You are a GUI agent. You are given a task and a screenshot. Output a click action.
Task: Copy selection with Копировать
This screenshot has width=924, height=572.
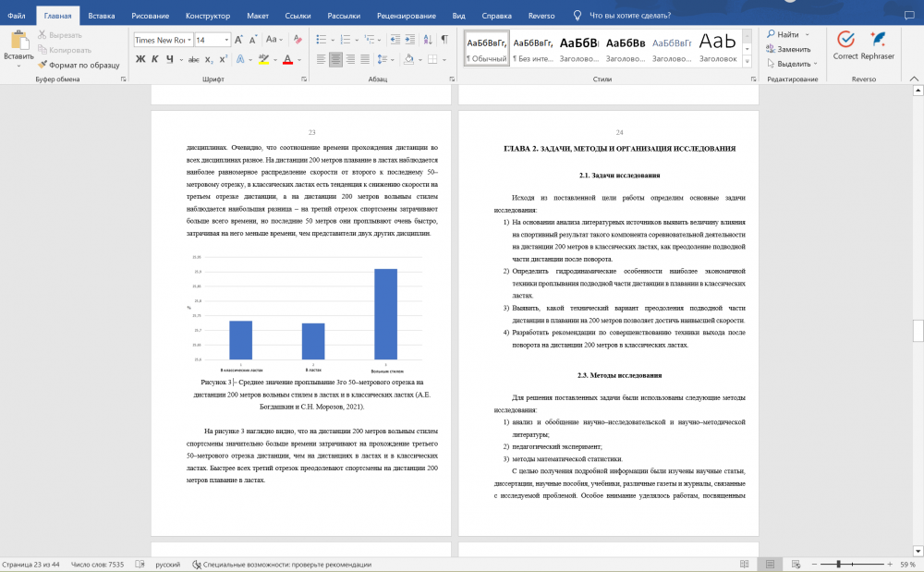(65, 50)
